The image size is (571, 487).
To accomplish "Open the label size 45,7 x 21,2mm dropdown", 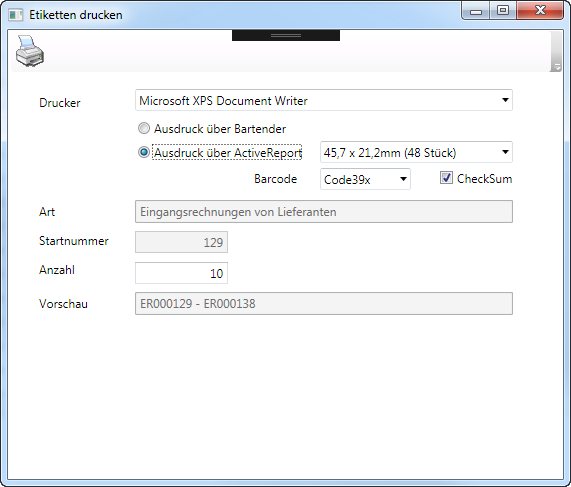I will coord(416,152).
